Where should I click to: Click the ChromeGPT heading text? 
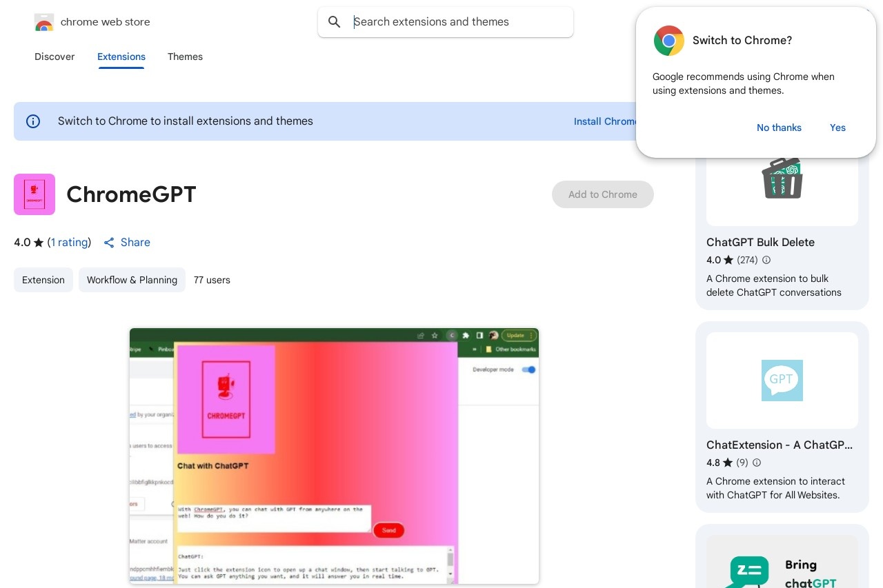[131, 194]
